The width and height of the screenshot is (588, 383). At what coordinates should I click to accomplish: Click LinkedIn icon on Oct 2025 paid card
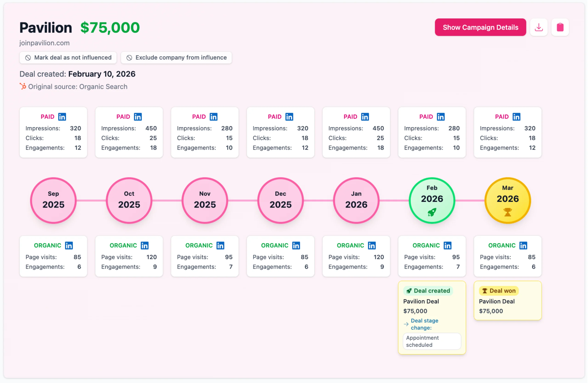pos(138,117)
